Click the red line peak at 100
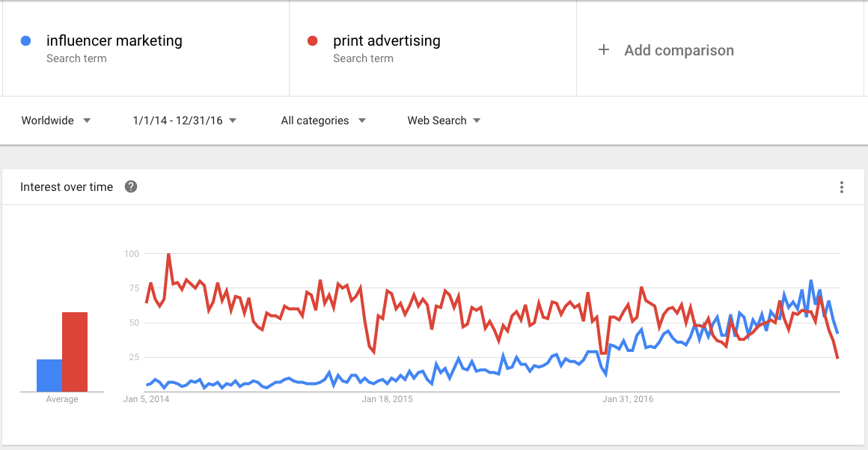868x450 pixels. pos(168,255)
